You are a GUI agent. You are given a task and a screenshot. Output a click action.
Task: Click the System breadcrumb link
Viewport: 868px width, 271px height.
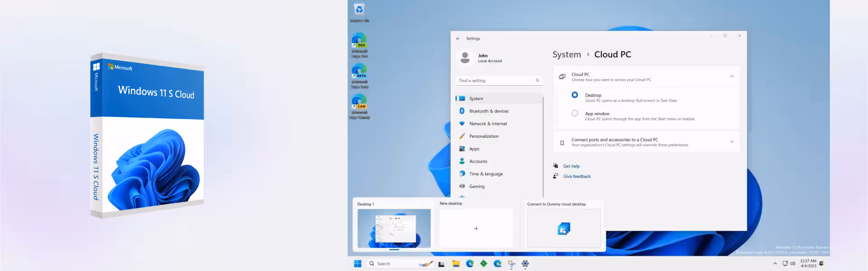click(566, 55)
